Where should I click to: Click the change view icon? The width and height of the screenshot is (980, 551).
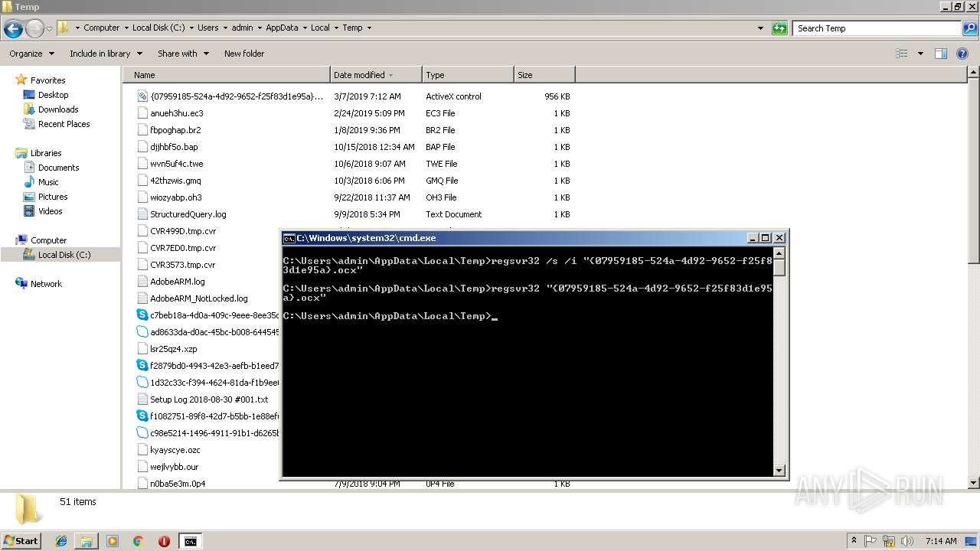(902, 54)
